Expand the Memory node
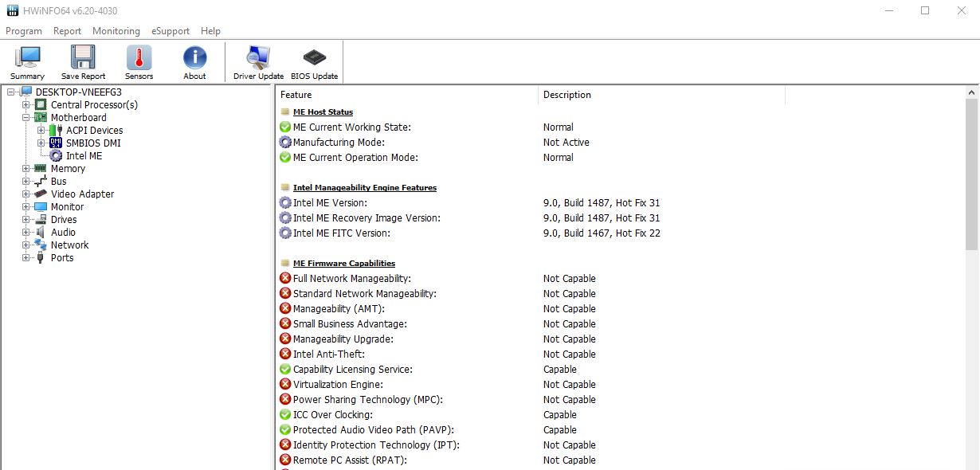 pos(26,168)
